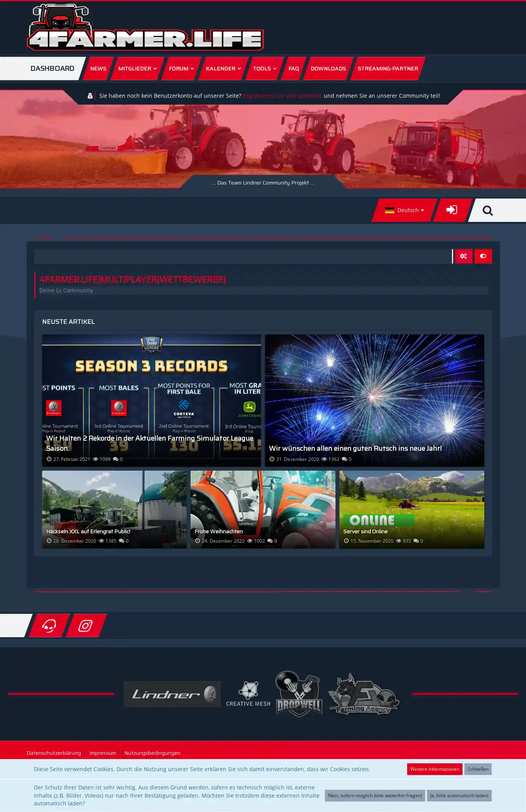Click the 4FARMER.LIFE tractor logo
The height and width of the screenshot is (812, 526).
coord(145,28)
